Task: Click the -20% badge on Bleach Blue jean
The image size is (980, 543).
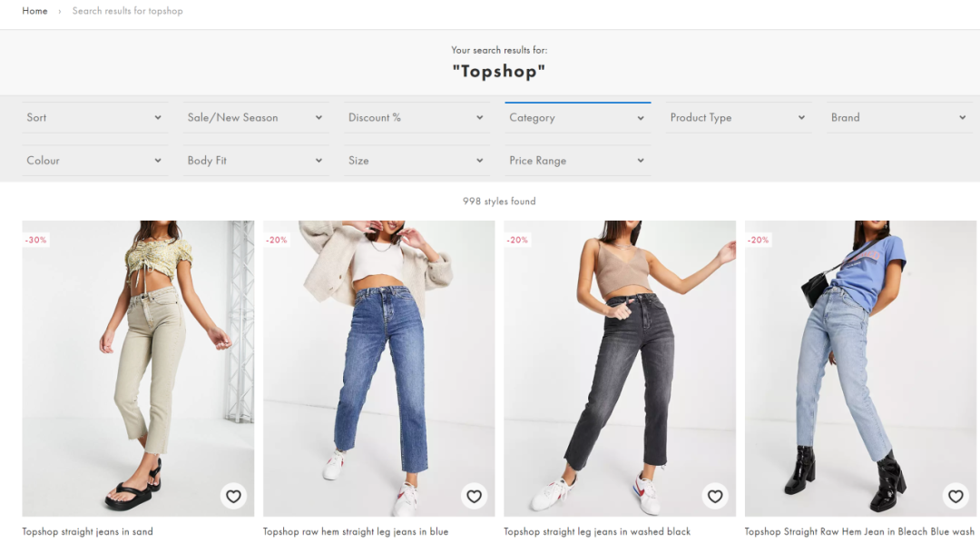Action: [758, 240]
